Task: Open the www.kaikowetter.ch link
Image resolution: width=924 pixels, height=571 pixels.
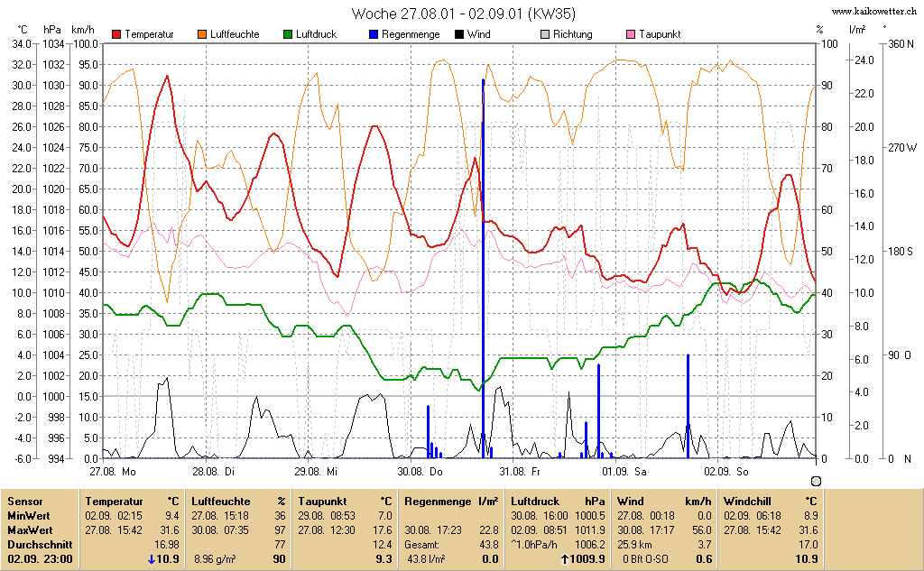Action: [873, 11]
